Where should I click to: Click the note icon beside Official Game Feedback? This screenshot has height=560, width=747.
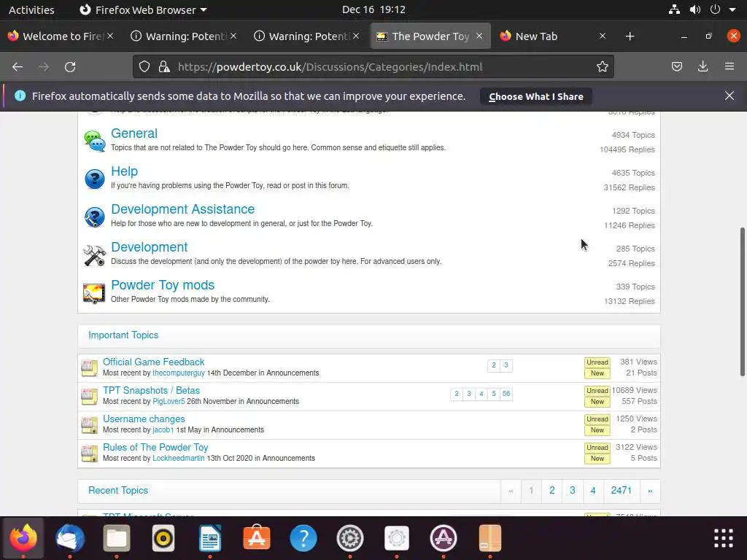point(89,367)
